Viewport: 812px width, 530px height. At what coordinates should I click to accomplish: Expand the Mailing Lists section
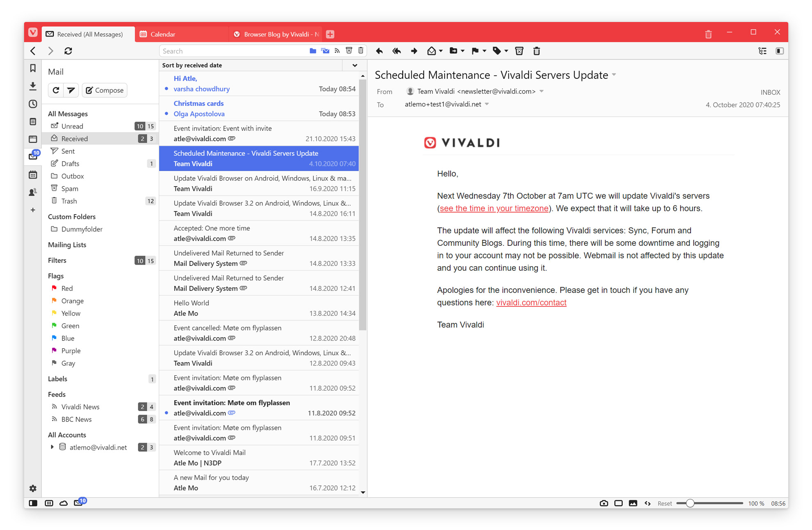coord(67,245)
